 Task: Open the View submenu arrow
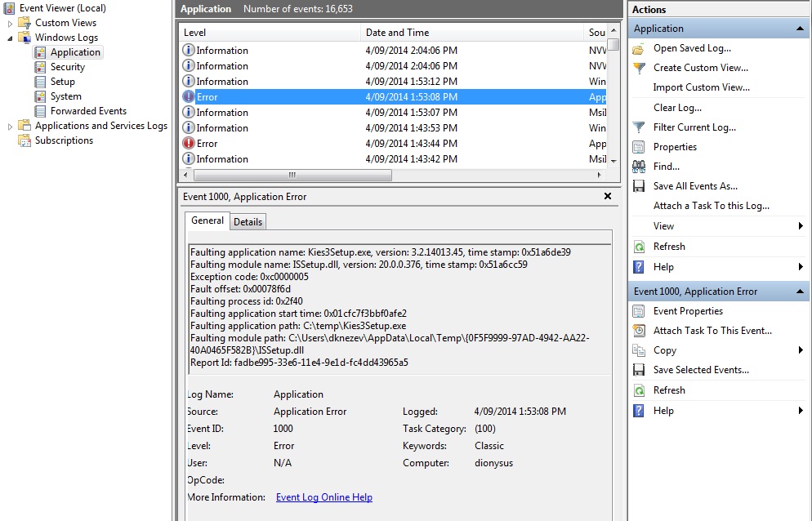coord(801,226)
